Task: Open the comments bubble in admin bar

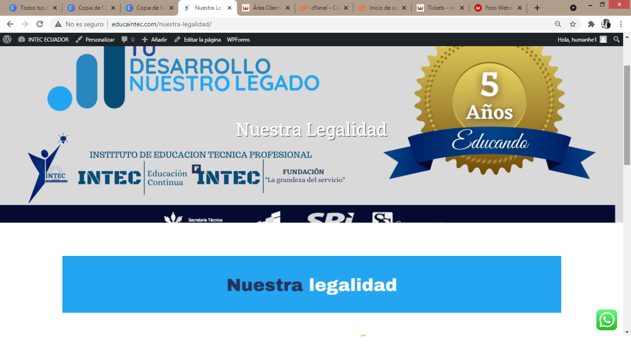Action: click(x=128, y=40)
